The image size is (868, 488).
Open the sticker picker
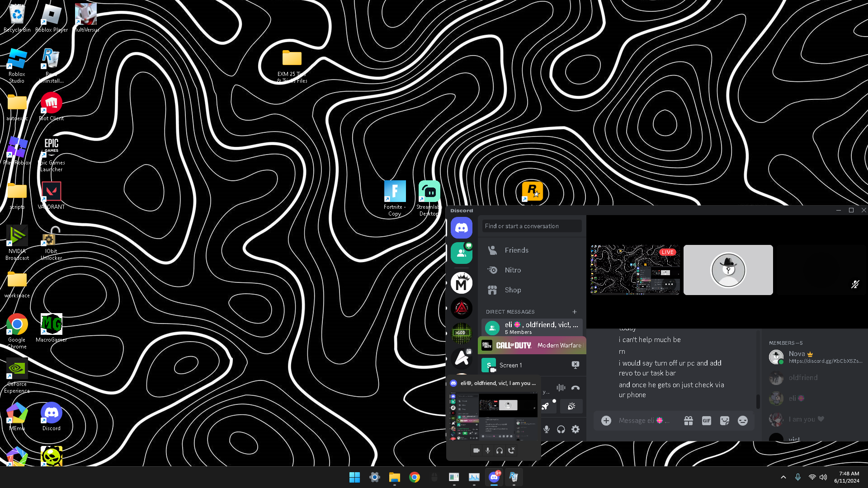[724, 421]
